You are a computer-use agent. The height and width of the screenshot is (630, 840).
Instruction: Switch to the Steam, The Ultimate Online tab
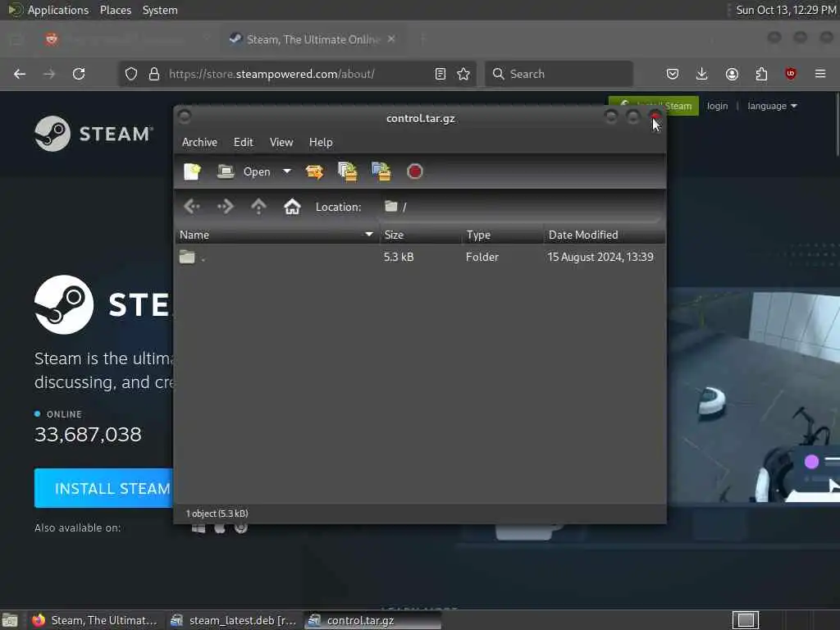click(x=313, y=39)
